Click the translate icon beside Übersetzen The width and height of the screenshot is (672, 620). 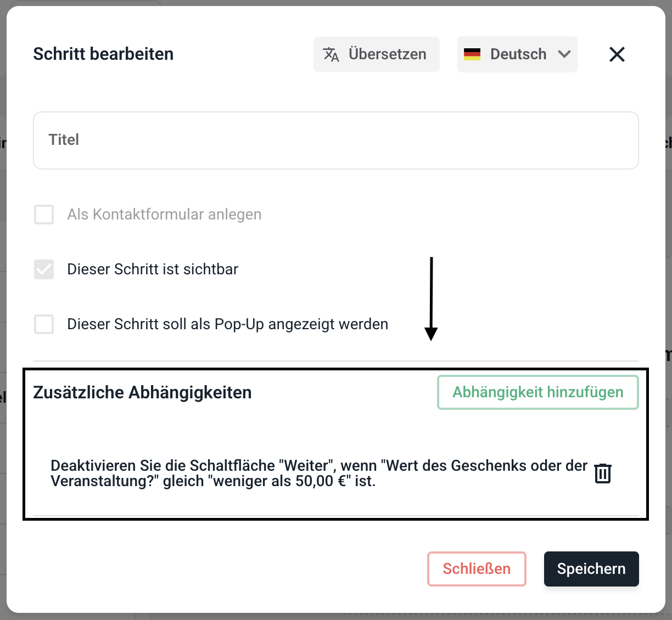click(x=331, y=54)
